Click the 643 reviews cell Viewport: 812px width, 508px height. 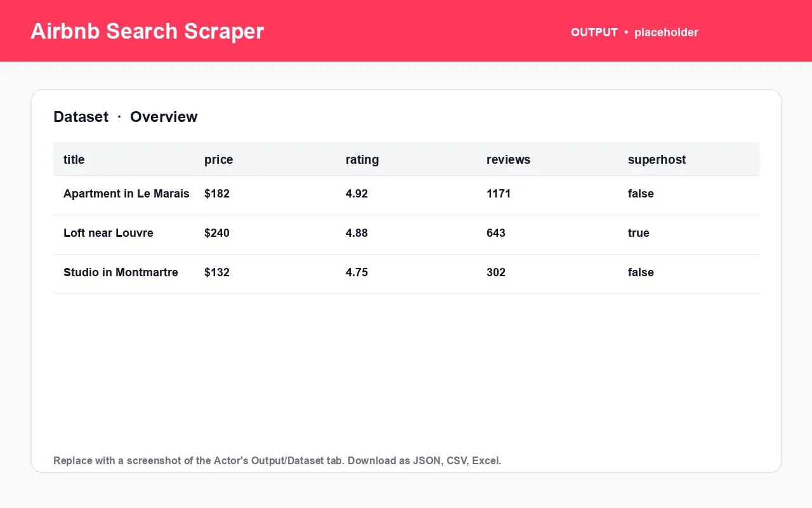pos(496,233)
